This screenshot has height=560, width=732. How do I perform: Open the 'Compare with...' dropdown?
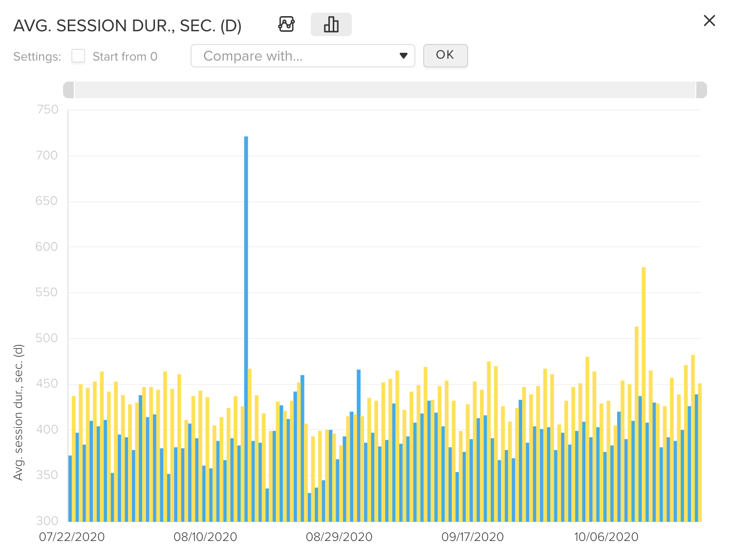point(303,56)
